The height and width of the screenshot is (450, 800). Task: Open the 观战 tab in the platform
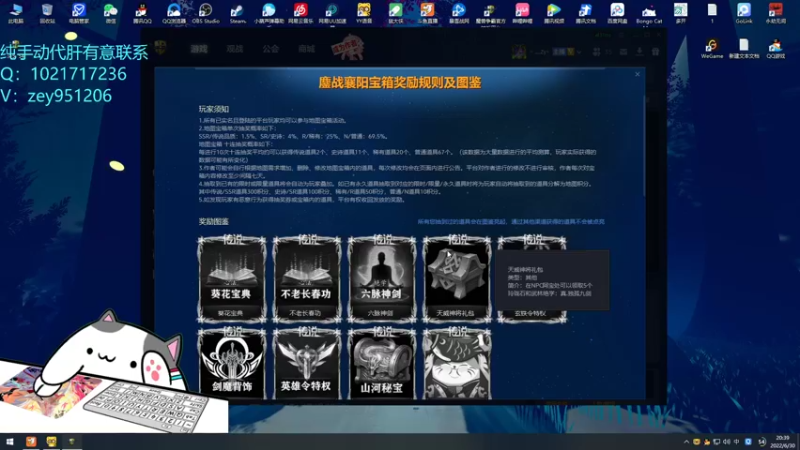click(x=235, y=49)
